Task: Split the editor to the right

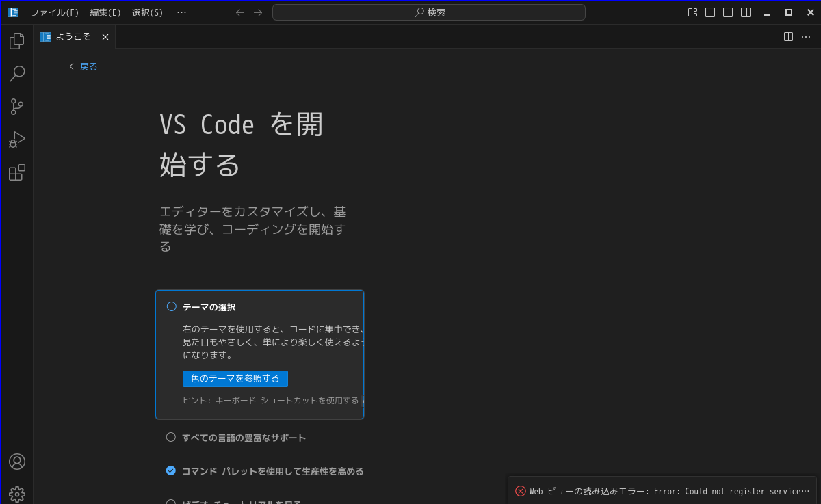Action: point(788,37)
